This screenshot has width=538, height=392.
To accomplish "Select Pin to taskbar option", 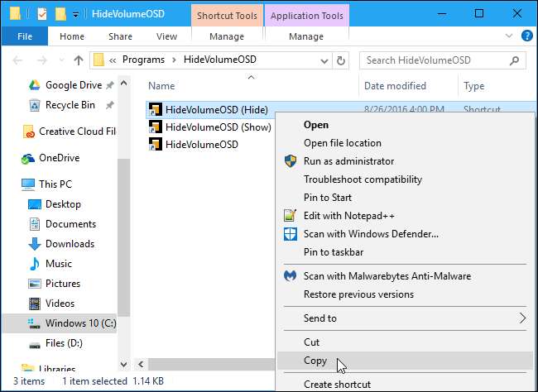I will (x=334, y=252).
